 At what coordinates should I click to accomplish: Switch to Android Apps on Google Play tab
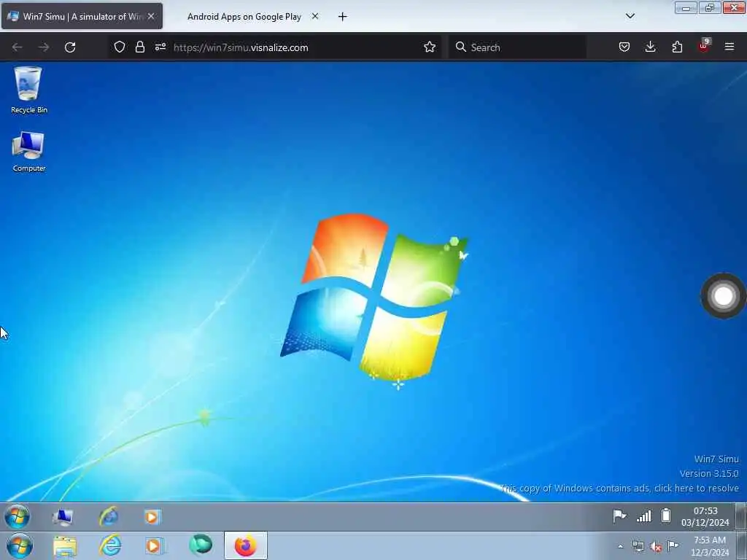pos(244,17)
